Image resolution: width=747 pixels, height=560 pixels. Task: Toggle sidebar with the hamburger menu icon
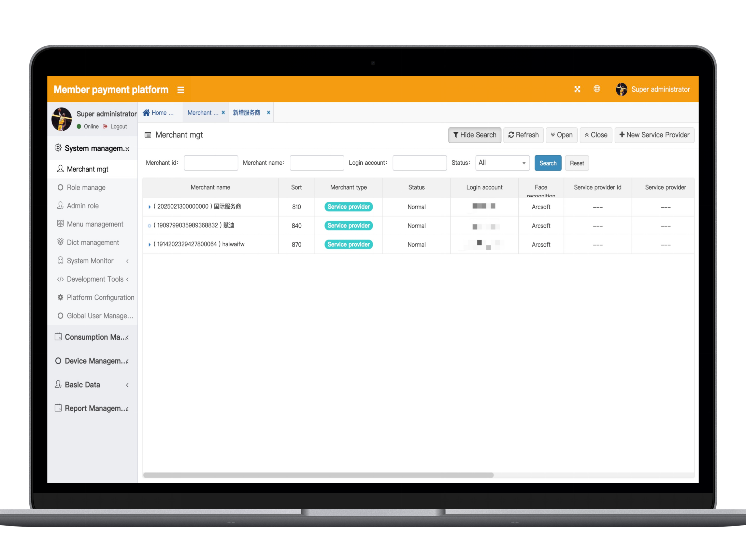coord(181,90)
